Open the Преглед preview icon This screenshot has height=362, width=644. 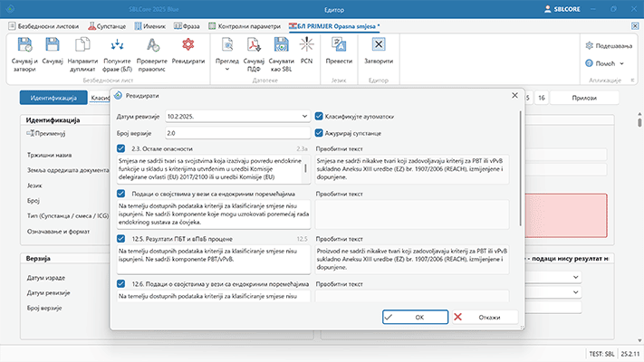(x=227, y=44)
